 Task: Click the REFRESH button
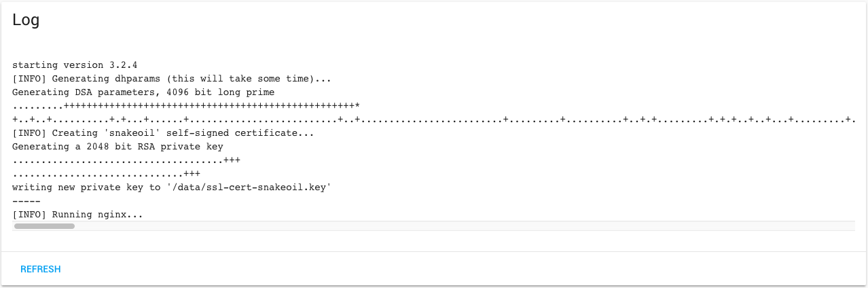point(41,270)
